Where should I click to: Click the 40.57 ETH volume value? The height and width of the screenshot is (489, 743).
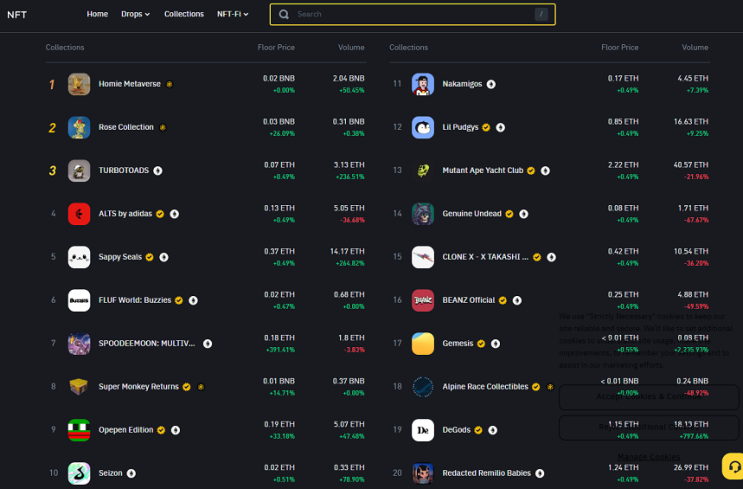(691, 165)
